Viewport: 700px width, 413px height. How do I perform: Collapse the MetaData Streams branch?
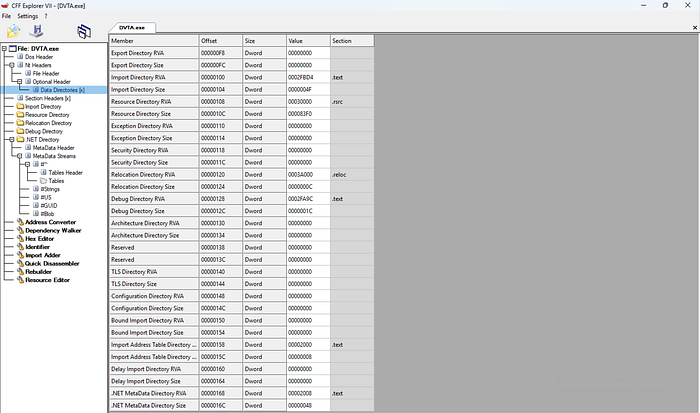[20, 156]
